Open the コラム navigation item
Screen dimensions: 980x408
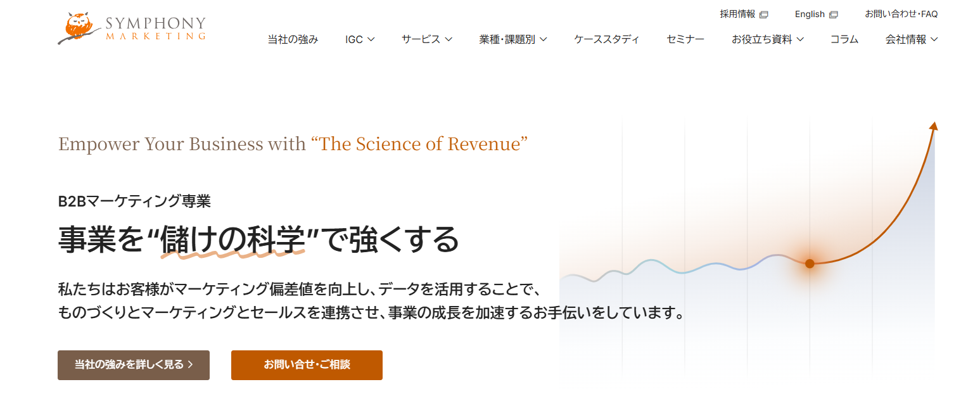click(844, 39)
